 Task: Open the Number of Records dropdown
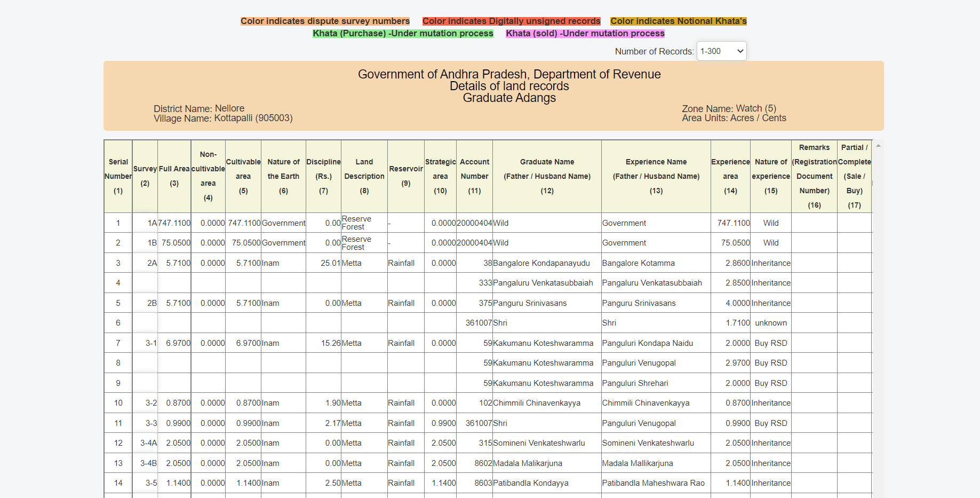pyautogui.click(x=721, y=51)
